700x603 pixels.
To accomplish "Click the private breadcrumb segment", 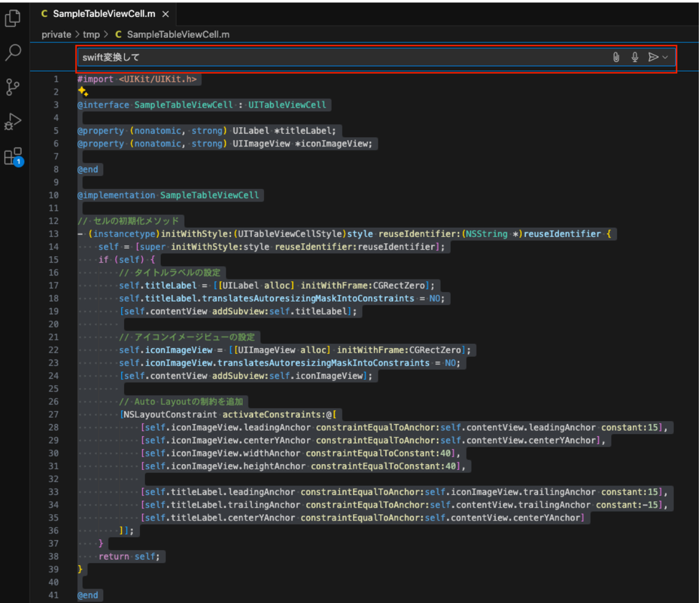I will tap(56, 34).
